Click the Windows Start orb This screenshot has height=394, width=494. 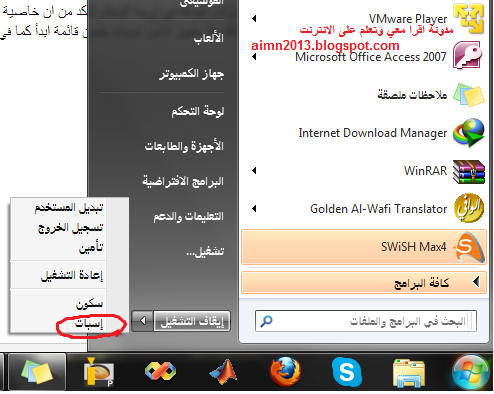(471, 372)
